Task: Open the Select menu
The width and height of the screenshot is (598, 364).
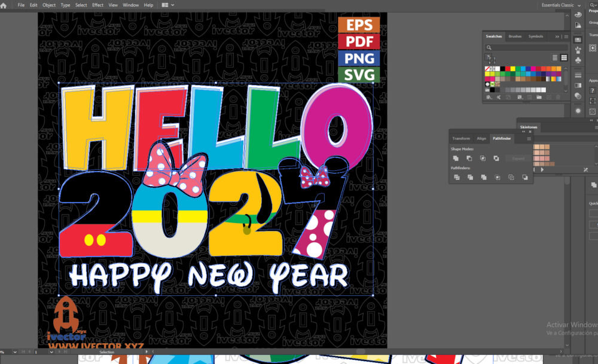Action: coord(81,5)
